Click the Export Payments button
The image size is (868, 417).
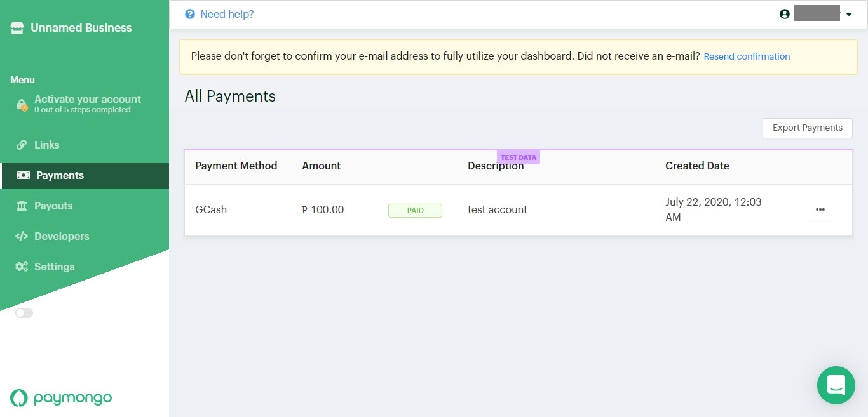[807, 128]
